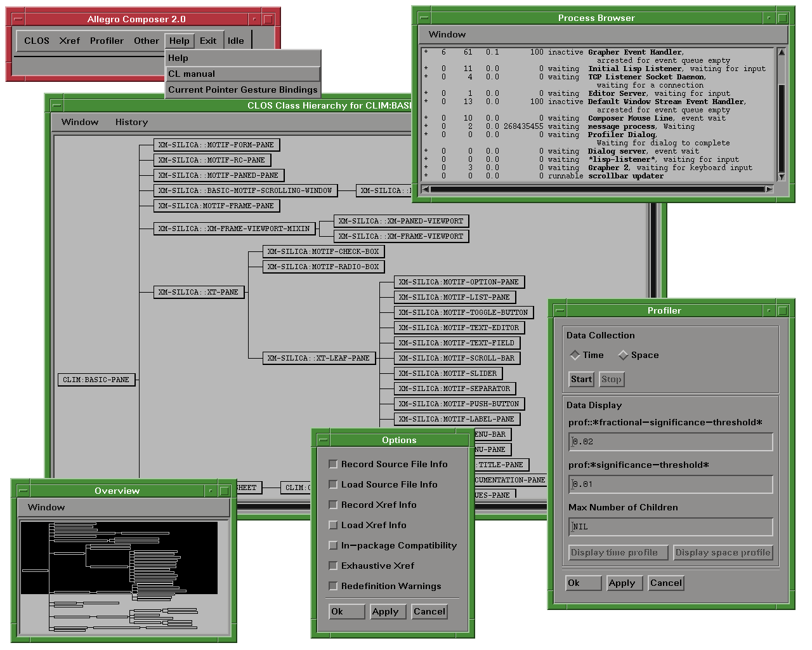Image resolution: width=812 pixels, height=650 pixels.
Task: Open window menu icon of Process Browser
Action: (x=424, y=18)
